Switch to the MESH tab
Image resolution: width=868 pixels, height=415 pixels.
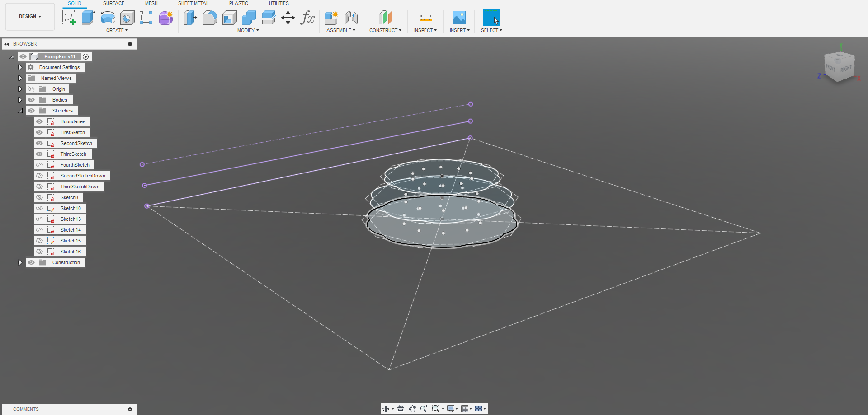(151, 3)
